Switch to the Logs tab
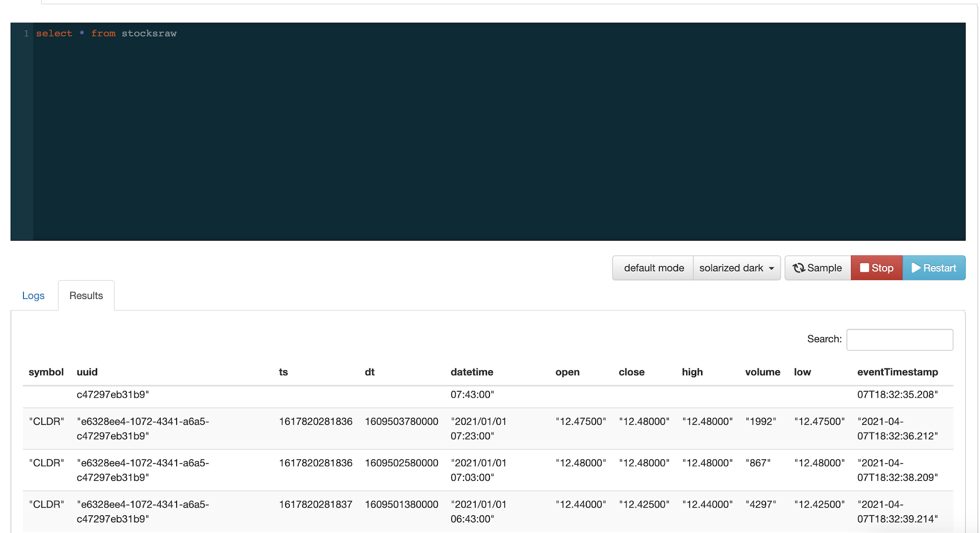 point(33,296)
